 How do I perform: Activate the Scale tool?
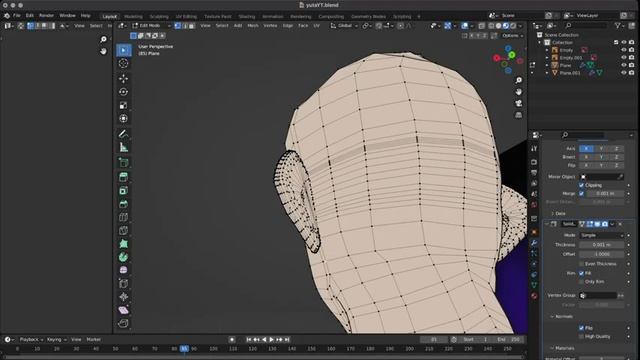[123, 105]
